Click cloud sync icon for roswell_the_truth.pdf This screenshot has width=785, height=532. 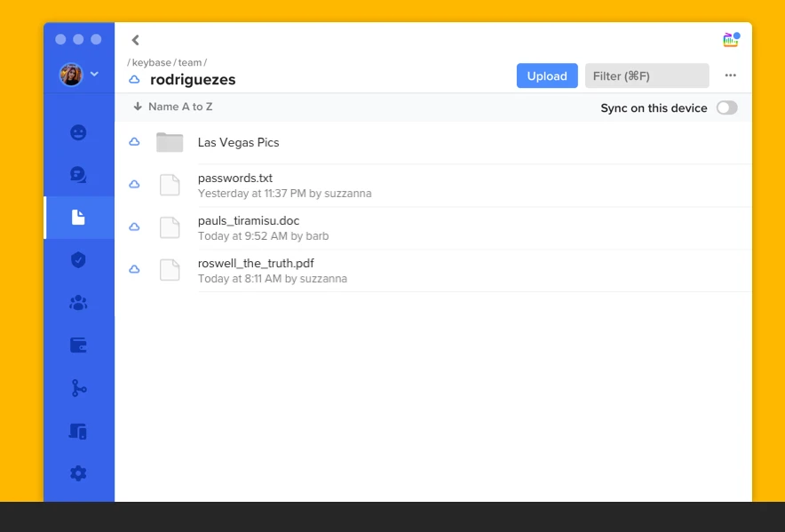tap(134, 270)
